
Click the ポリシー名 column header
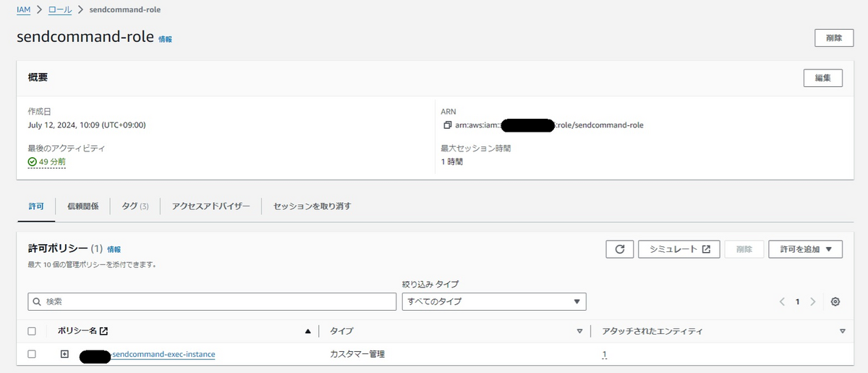point(77,331)
